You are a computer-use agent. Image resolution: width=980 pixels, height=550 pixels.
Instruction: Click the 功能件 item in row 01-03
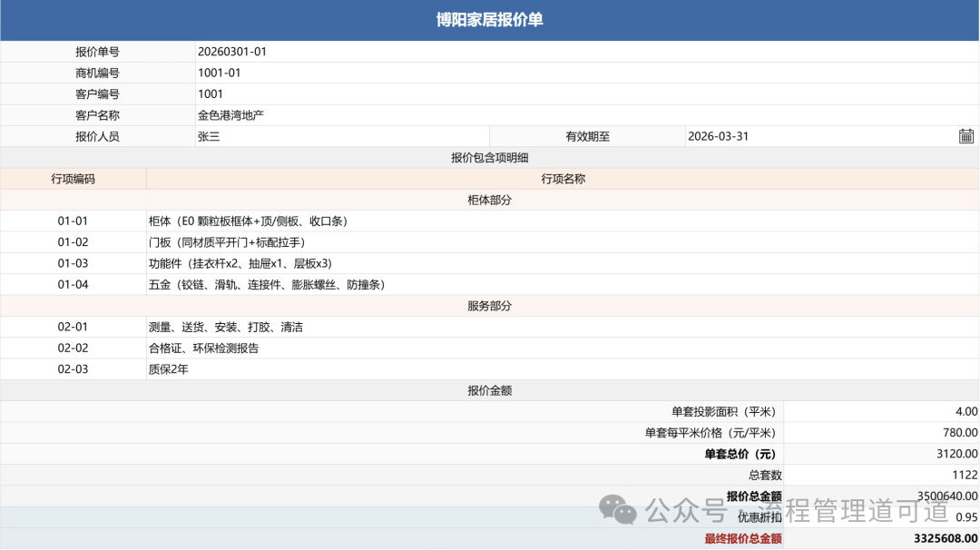[x=240, y=263]
